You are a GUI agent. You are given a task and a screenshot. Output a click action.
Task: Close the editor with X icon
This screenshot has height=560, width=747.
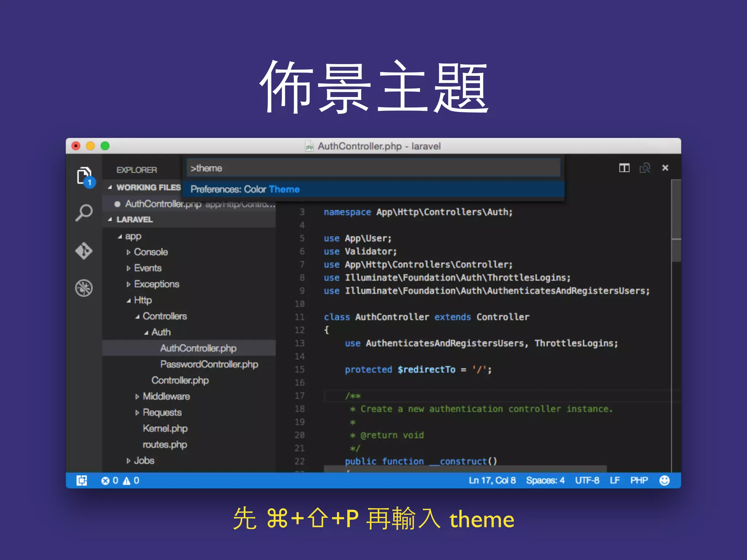(665, 168)
